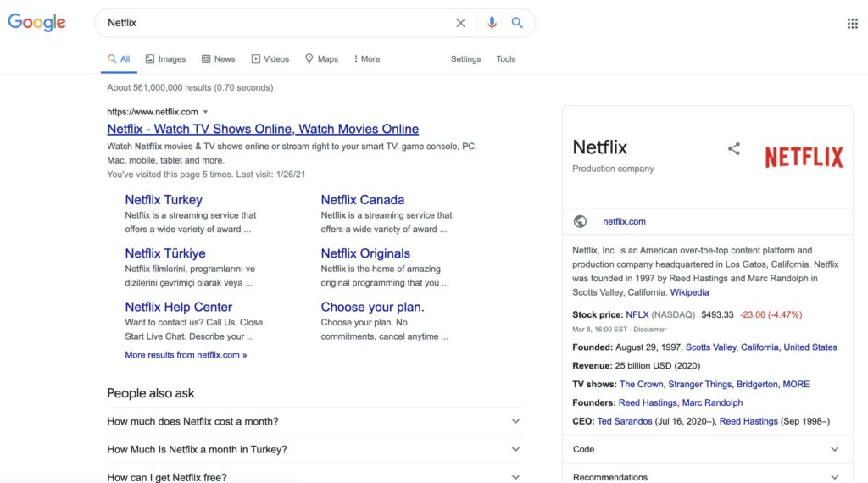Screen dimensions: 868x483
Task: Click the Google logo
Action: pos(36,22)
